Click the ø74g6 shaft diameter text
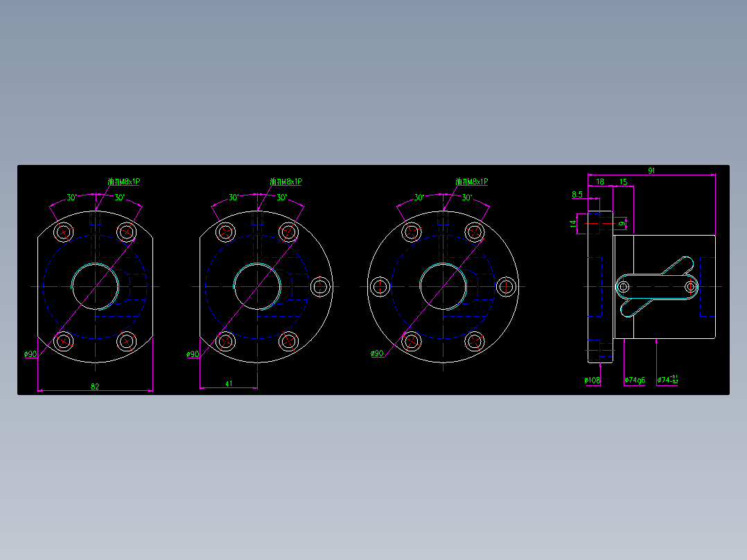 (x=634, y=379)
